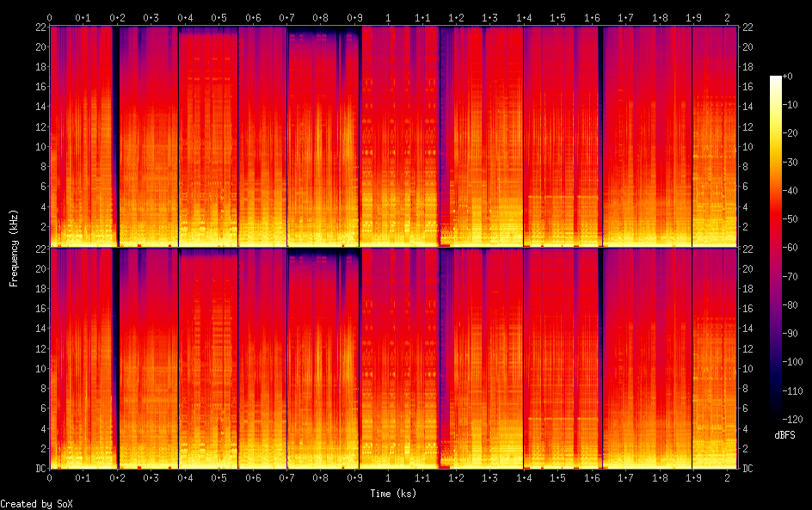The image size is (812, 510).
Task: Click the "-10" label on the color scale
Action: (x=790, y=105)
